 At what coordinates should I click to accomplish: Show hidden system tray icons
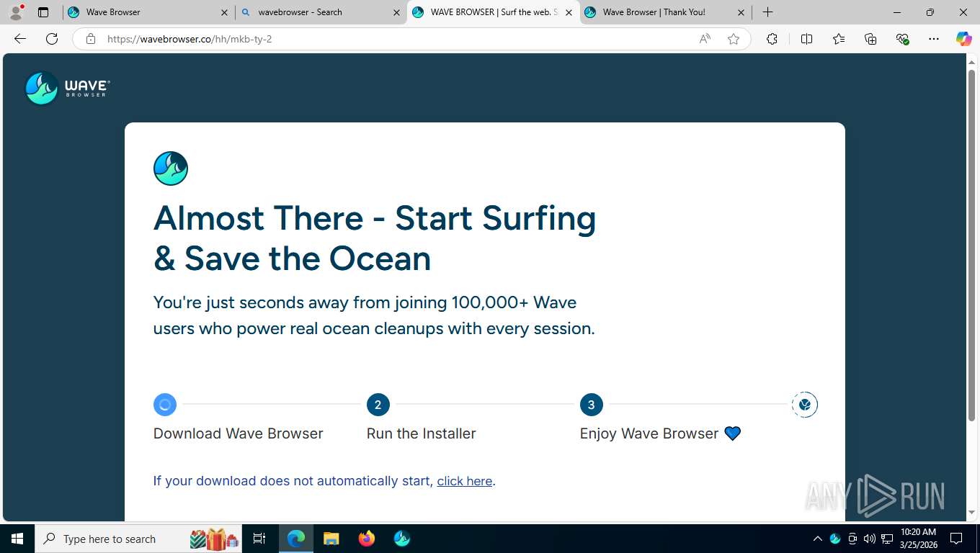(817, 539)
